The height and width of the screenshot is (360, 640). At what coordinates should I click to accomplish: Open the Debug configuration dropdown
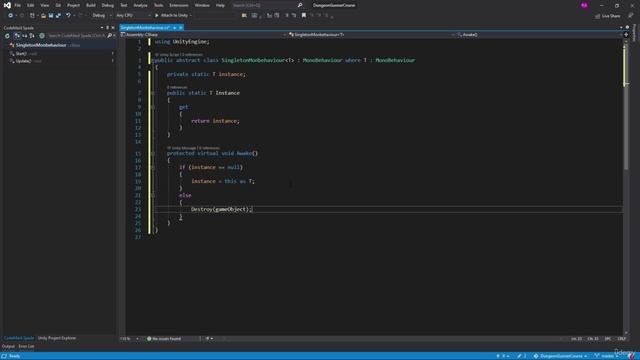click(102, 16)
